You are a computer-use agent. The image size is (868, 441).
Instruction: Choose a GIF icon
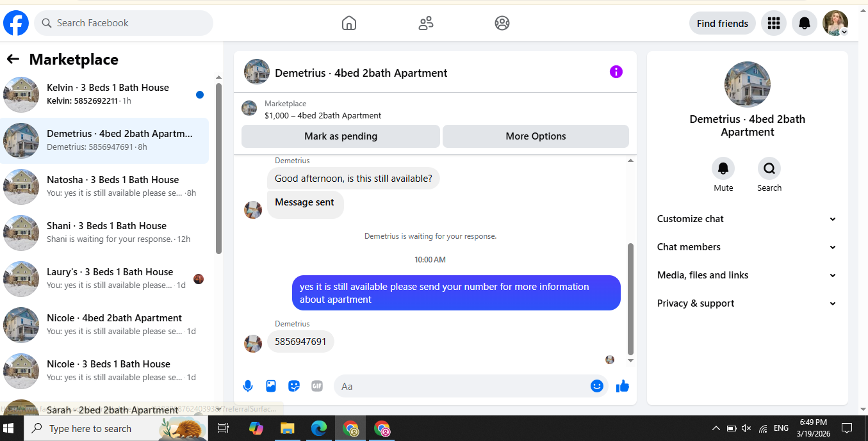tap(316, 386)
